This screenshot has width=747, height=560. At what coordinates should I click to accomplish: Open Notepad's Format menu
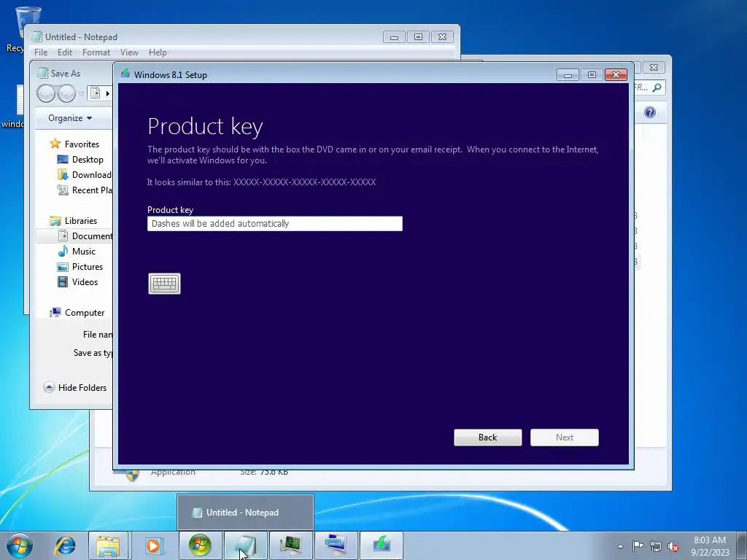pyautogui.click(x=96, y=52)
